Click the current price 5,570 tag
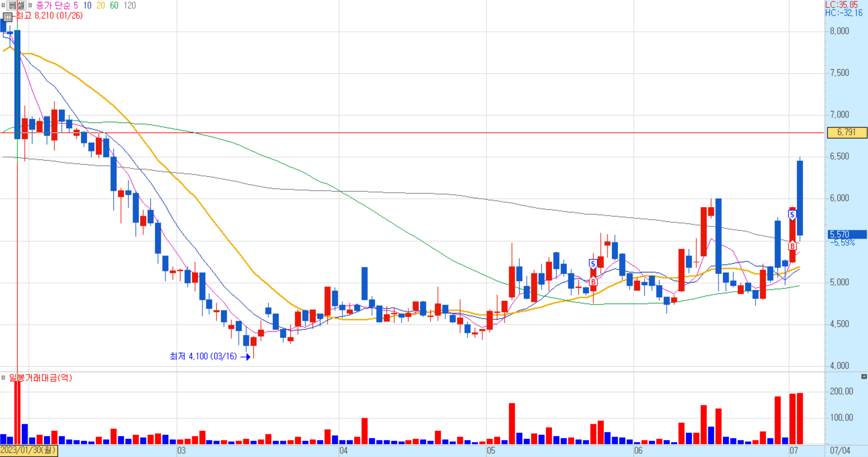Image resolution: width=868 pixels, height=457 pixels. (847, 234)
